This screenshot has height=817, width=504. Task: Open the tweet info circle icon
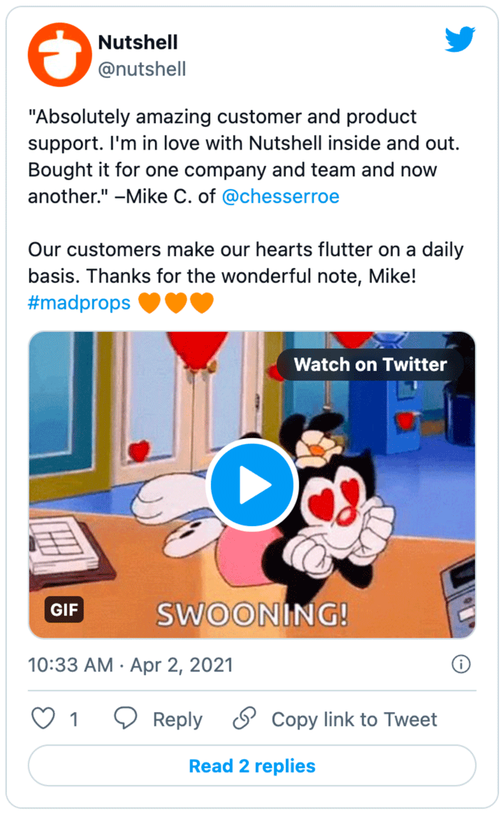click(461, 665)
